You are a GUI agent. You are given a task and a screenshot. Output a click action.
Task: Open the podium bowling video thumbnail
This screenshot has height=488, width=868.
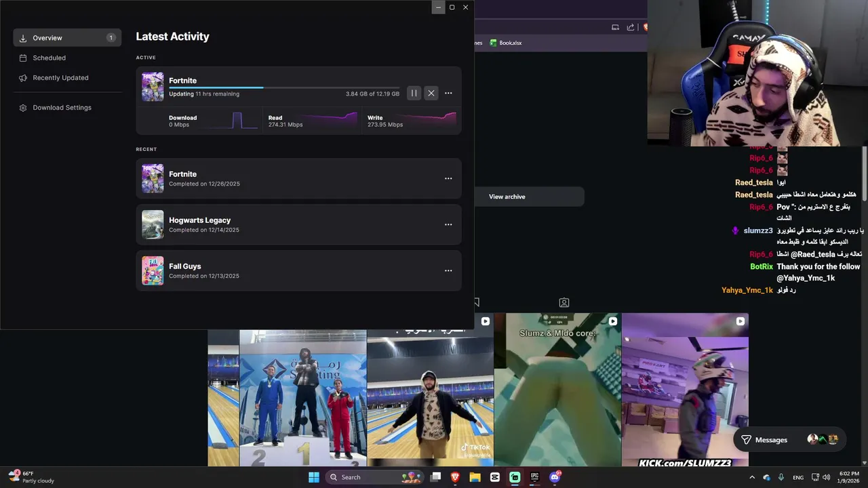point(302,398)
